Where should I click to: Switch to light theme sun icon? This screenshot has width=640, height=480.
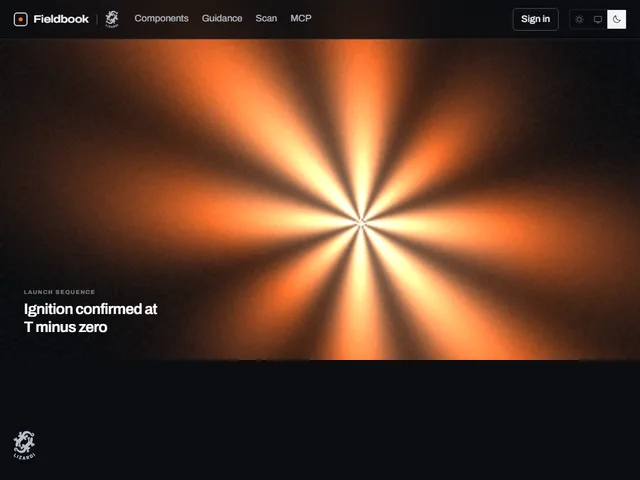[x=579, y=19]
